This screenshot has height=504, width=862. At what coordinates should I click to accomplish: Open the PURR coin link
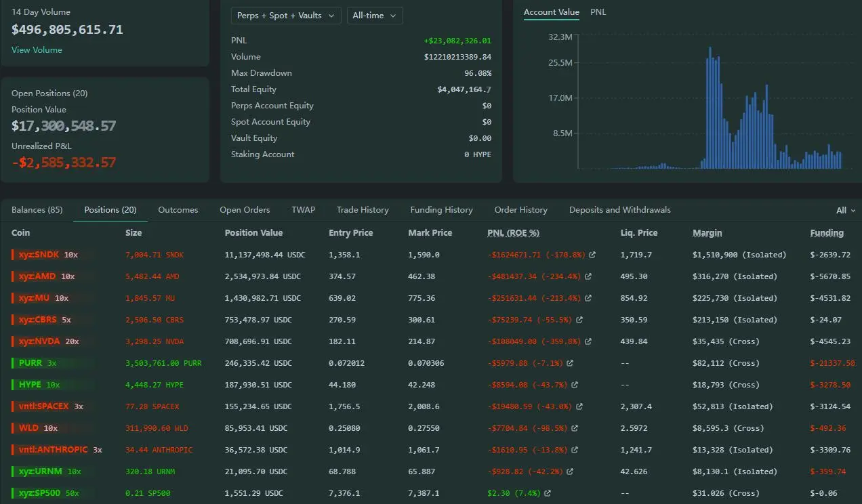point(30,363)
